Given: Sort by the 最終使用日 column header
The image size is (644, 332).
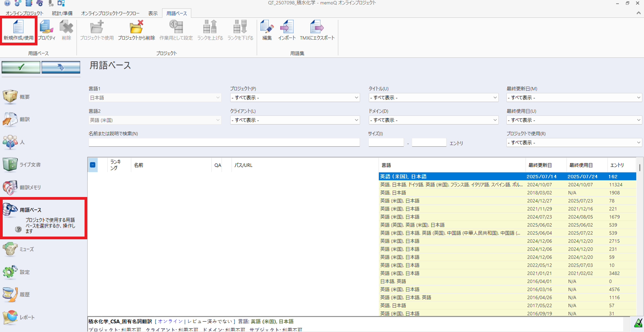Looking at the screenshot, I should (x=587, y=165).
